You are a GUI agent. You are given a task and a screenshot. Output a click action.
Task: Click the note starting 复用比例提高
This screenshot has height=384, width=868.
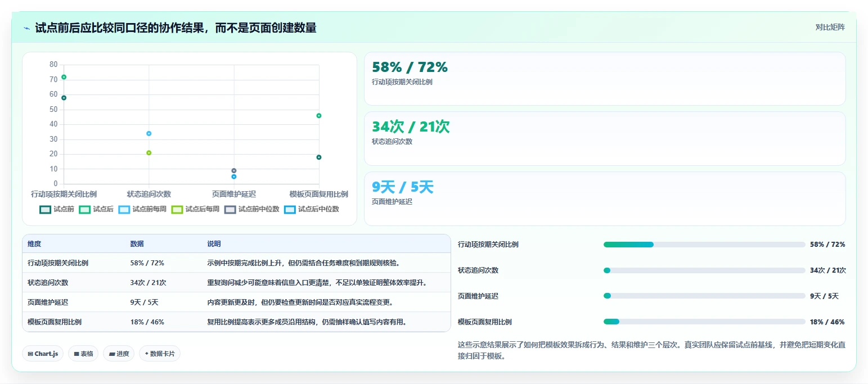coord(307,322)
